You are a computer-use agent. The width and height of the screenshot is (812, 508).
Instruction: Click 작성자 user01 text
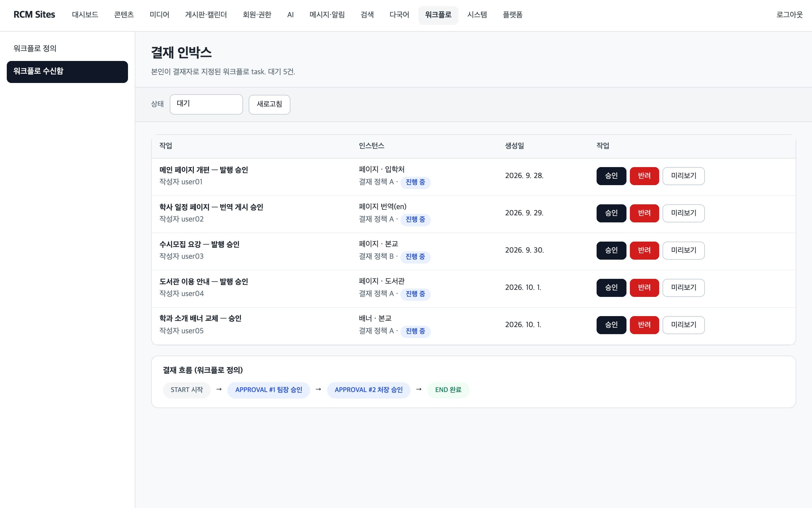click(181, 182)
